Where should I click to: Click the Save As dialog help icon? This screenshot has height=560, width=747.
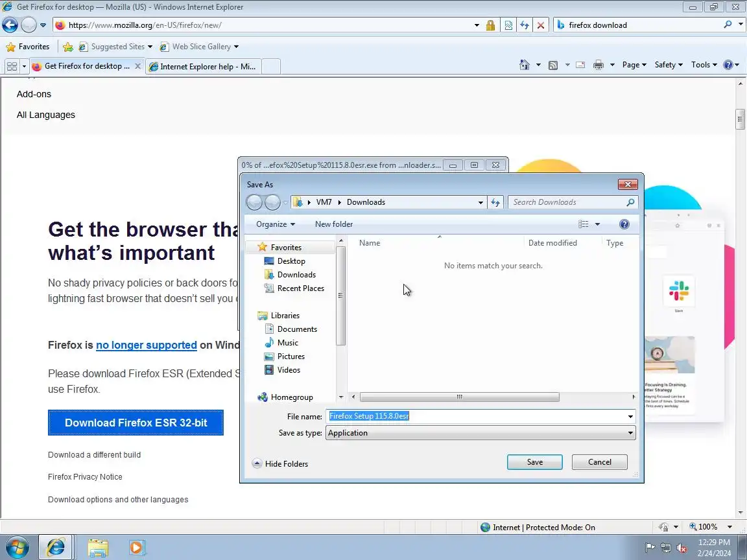point(624,224)
